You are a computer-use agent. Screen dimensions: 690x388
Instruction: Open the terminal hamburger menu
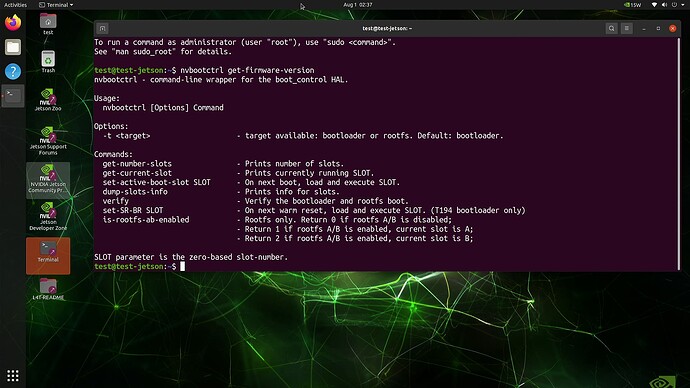[627, 29]
